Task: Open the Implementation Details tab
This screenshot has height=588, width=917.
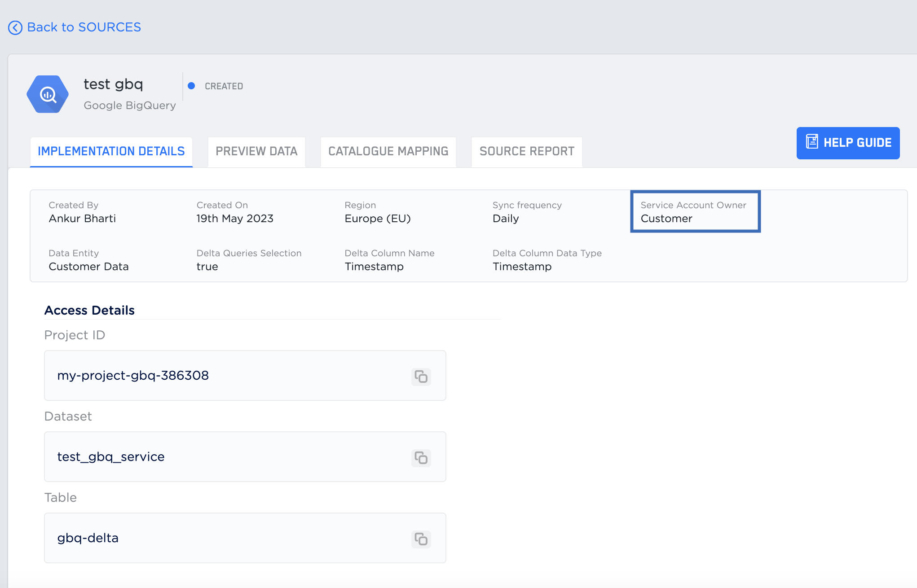Action: click(x=111, y=152)
